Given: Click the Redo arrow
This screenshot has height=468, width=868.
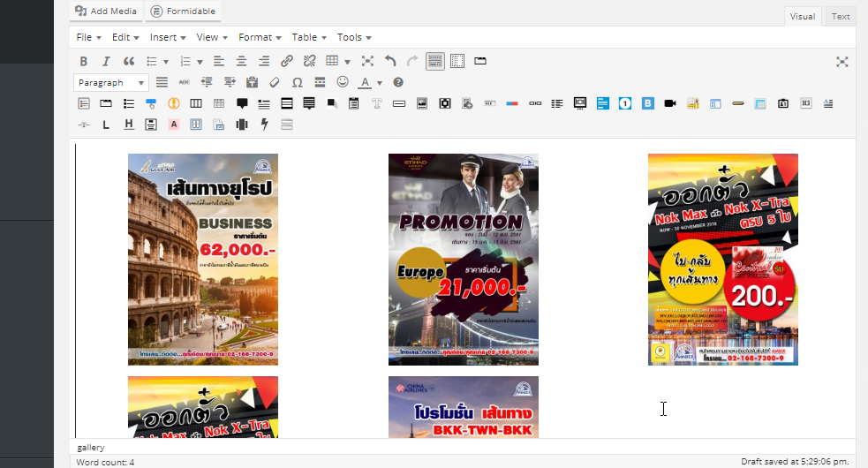Looking at the screenshot, I should [x=412, y=62].
